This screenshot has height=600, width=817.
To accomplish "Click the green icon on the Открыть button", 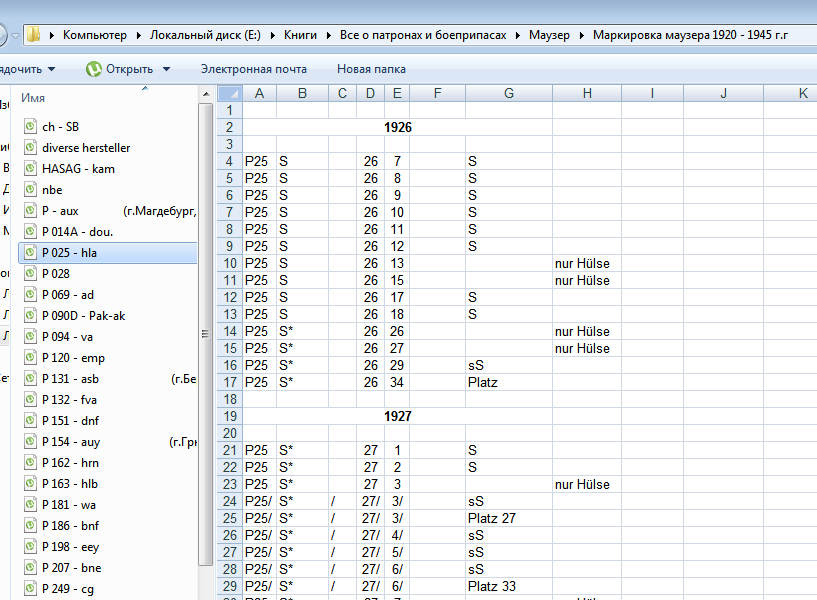I will click(x=94, y=69).
